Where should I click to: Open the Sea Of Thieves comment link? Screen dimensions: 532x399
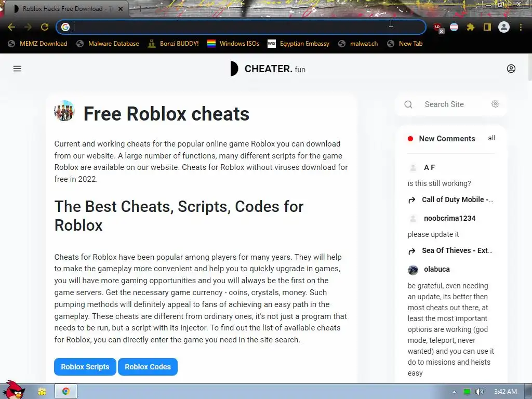(457, 250)
